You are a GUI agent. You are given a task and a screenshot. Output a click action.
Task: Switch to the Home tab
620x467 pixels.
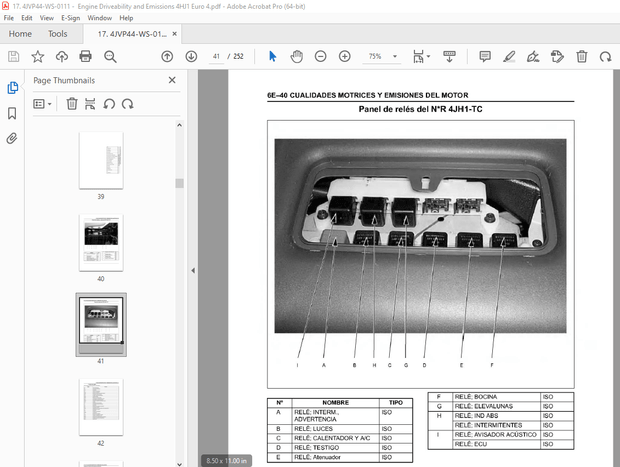[20, 34]
